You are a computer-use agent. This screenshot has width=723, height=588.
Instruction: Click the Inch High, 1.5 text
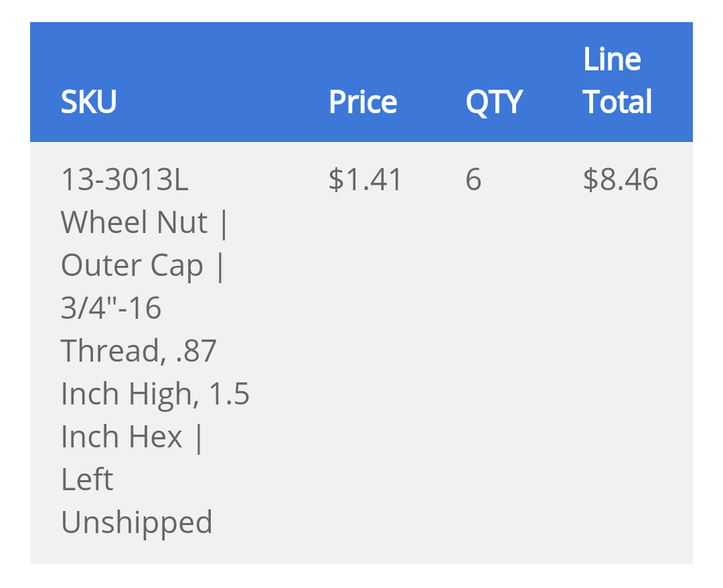click(x=155, y=394)
